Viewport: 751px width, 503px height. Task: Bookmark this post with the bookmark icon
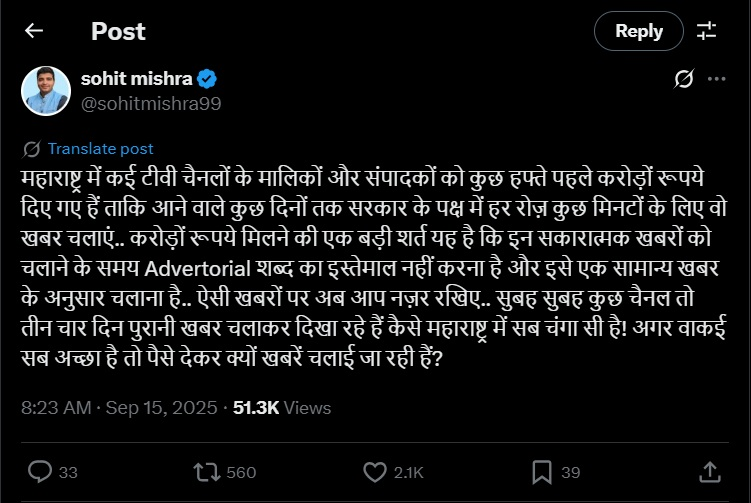click(542, 471)
